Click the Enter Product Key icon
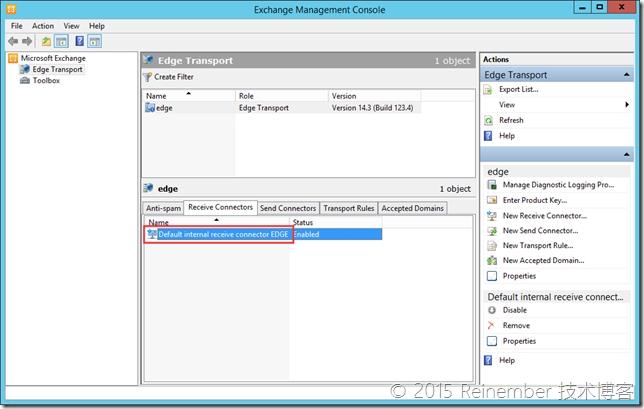The image size is (644, 409). pyautogui.click(x=492, y=200)
